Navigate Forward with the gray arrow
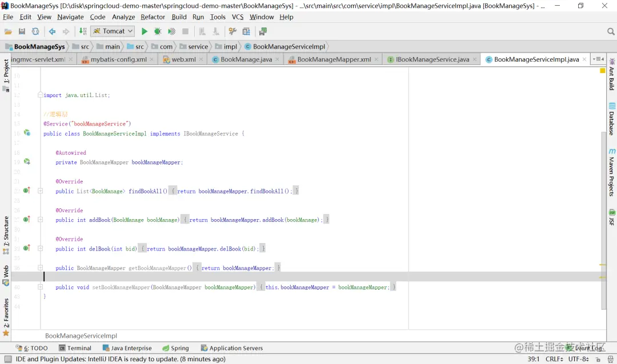 [66, 31]
